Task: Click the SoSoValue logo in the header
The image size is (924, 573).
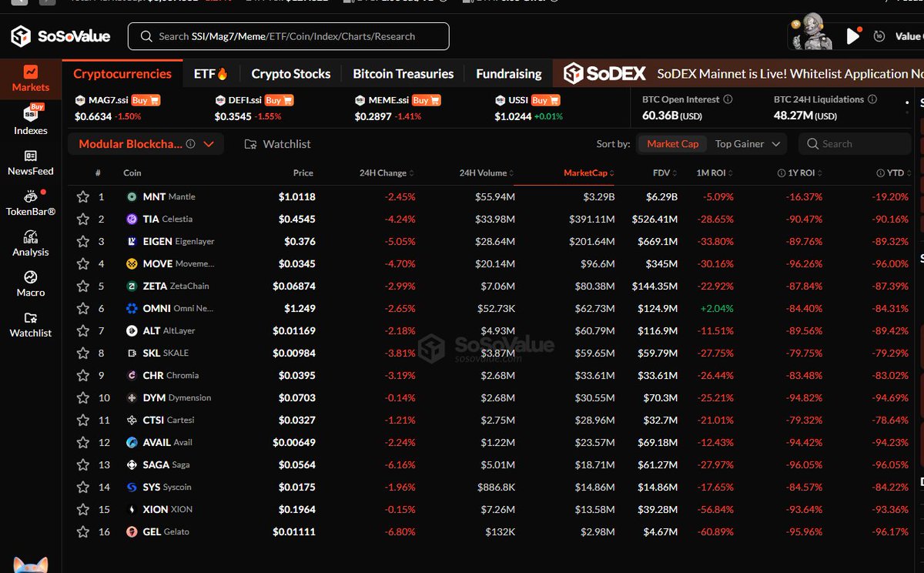Action: click(x=60, y=35)
